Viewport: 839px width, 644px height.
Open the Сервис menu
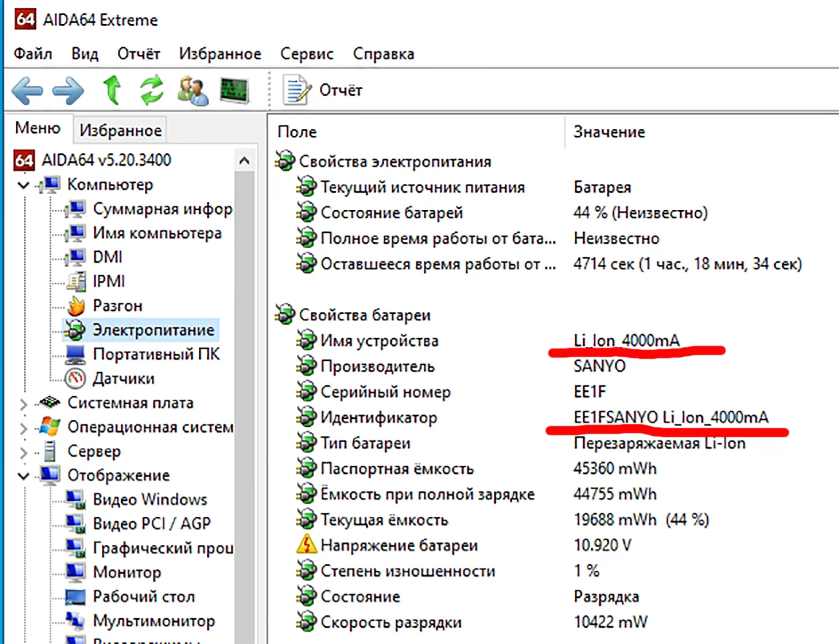[x=306, y=54]
